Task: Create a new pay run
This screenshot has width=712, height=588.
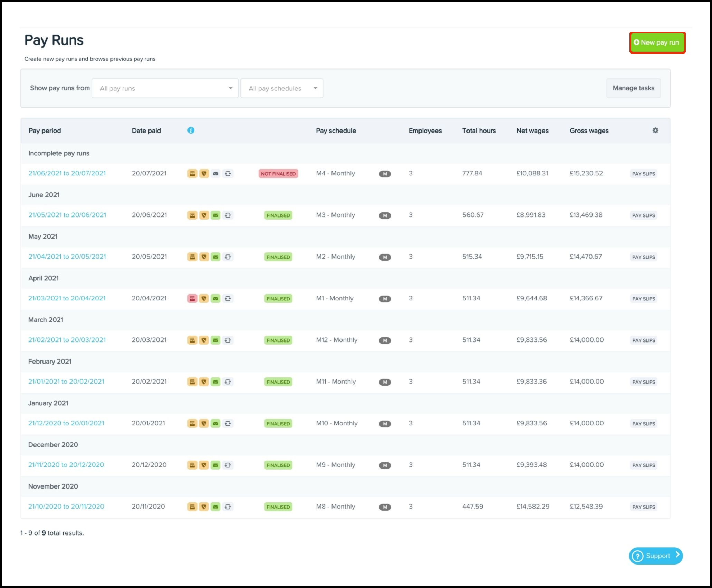Action: 657,42
